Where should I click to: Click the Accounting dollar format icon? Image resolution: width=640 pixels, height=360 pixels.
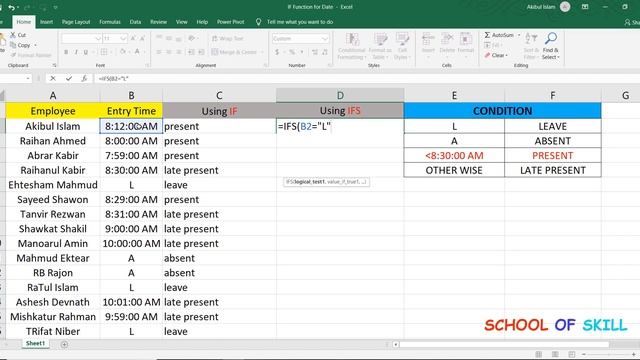277,52
